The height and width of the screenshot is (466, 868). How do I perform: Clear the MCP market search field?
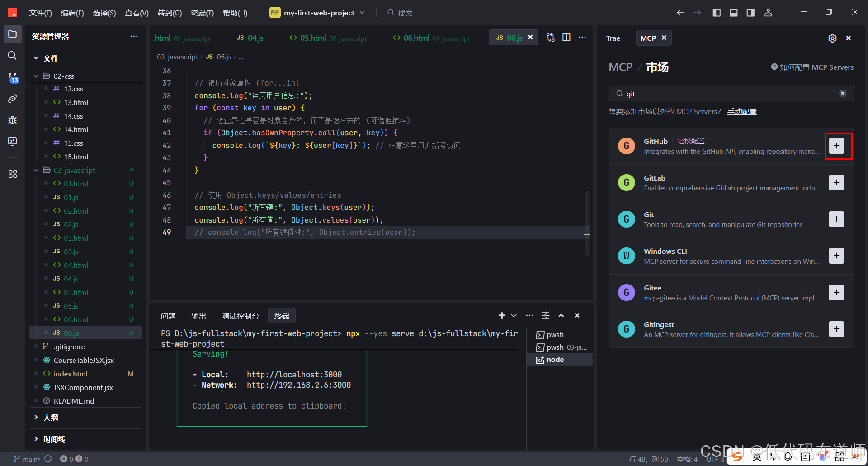pyautogui.click(x=843, y=94)
